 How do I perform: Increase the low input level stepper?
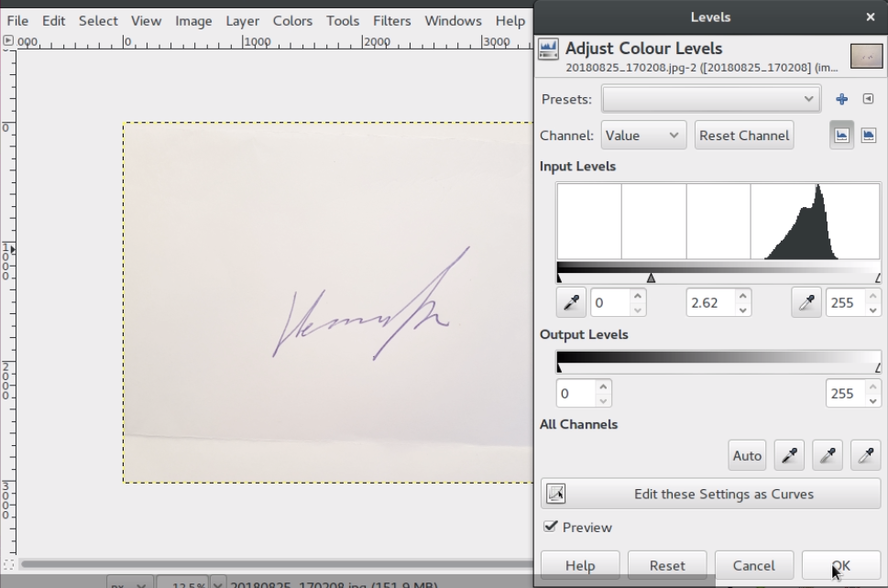click(638, 296)
